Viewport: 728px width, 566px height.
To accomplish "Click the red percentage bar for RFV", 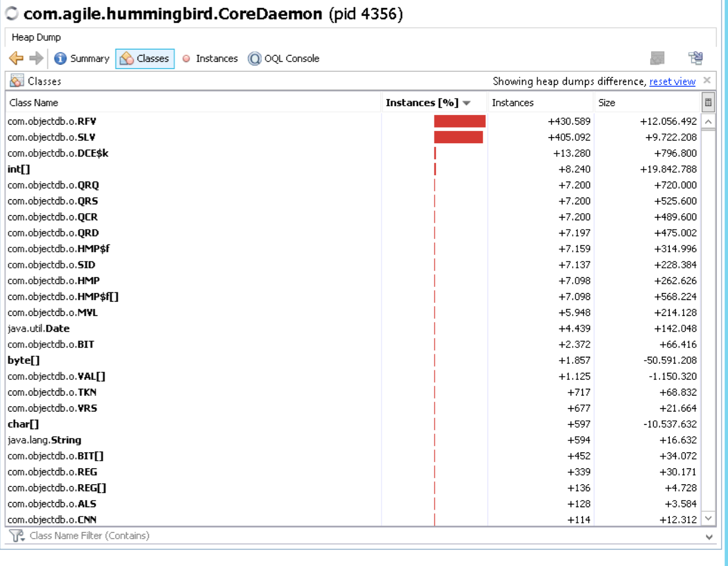I will [460, 121].
